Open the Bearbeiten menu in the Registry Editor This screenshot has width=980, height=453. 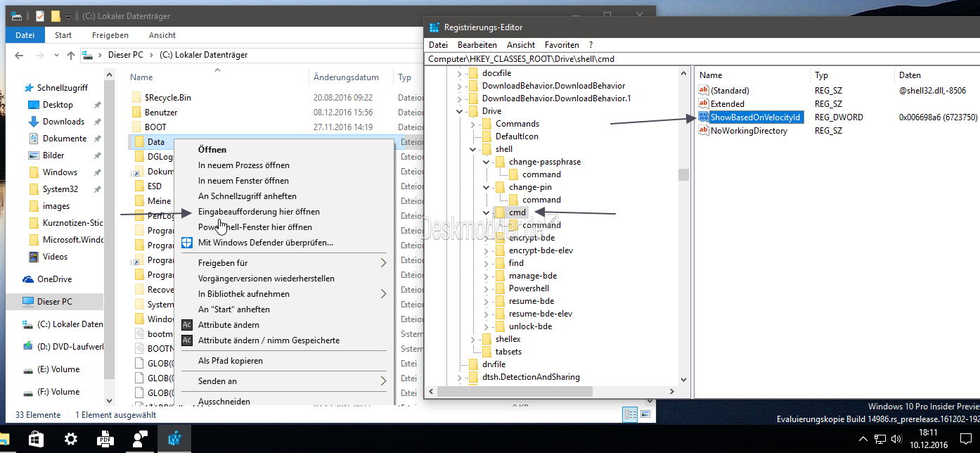(x=477, y=45)
